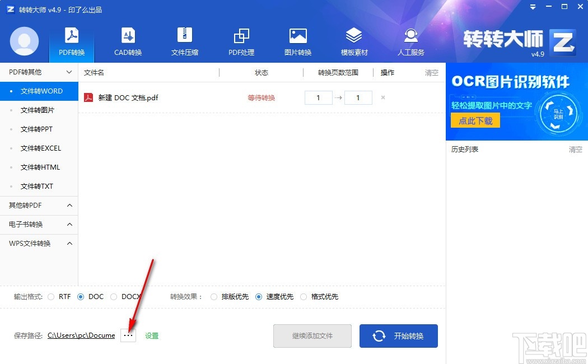This screenshot has width=588, height=364.
Task: Choose RTF output format
Action: (51, 297)
